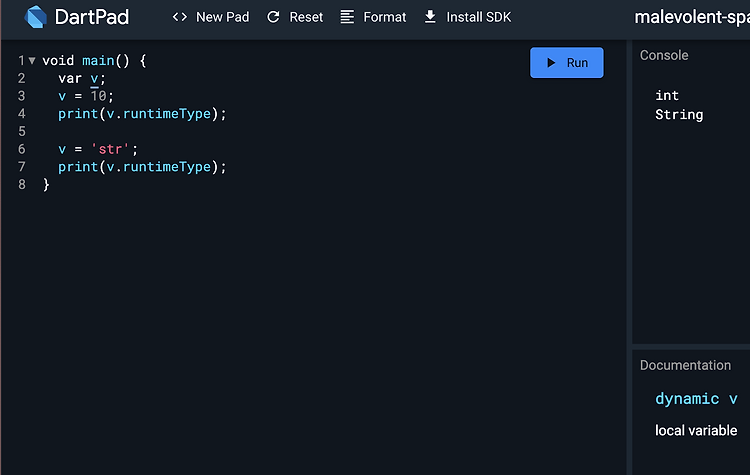Collapse the main() function fold arrow
The width and height of the screenshot is (750, 475).
coord(32,61)
